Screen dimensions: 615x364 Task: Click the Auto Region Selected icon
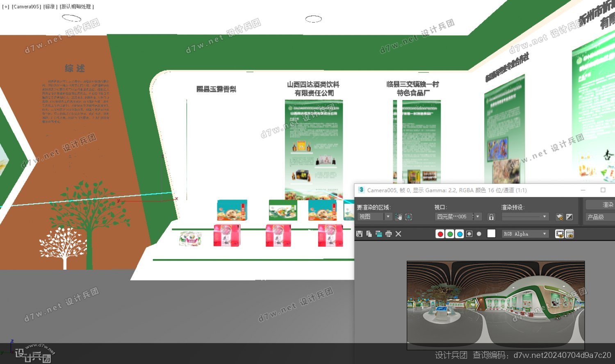[x=408, y=217]
